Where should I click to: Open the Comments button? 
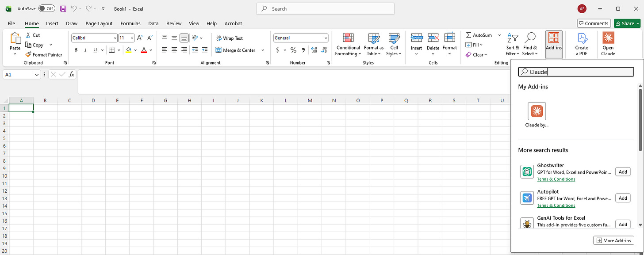point(594,23)
